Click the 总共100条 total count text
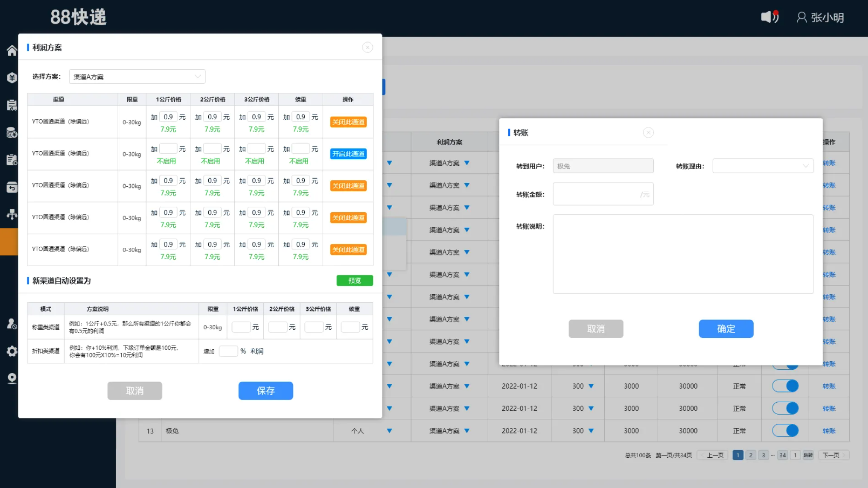The width and height of the screenshot is (868, 488). point(638,455)
